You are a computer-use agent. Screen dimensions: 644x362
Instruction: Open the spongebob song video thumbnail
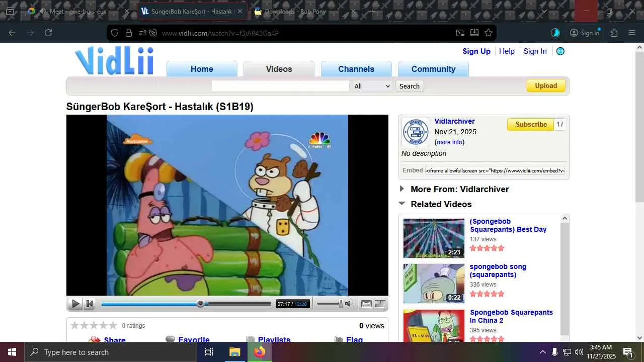[x=434, y=284]
